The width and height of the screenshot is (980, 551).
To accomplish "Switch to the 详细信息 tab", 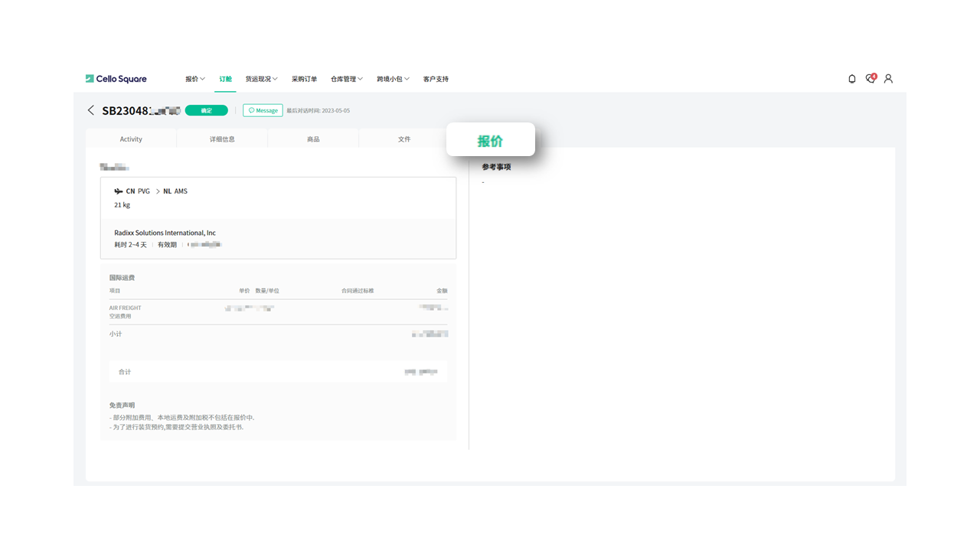I will (222, 139).
